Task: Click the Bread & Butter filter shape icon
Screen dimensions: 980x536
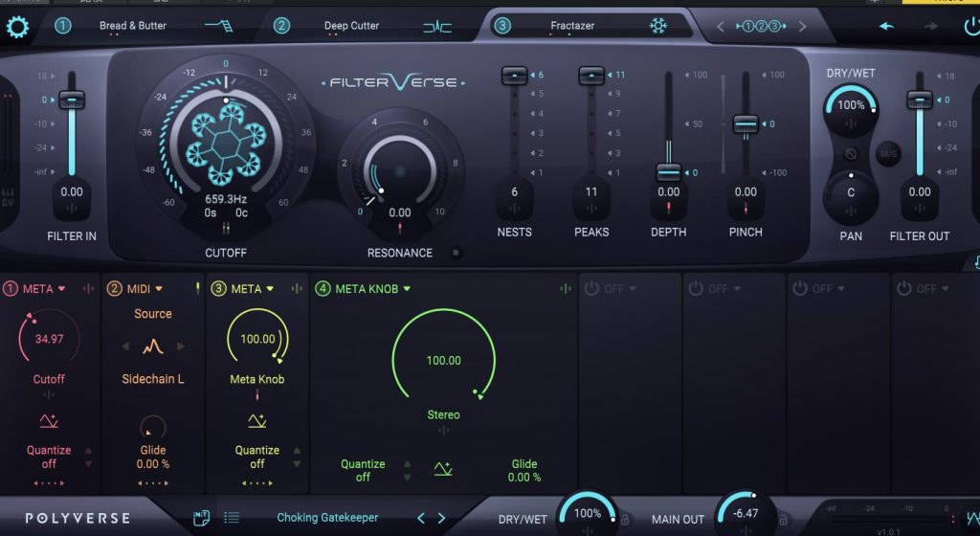Action: [x=218, y=26]
